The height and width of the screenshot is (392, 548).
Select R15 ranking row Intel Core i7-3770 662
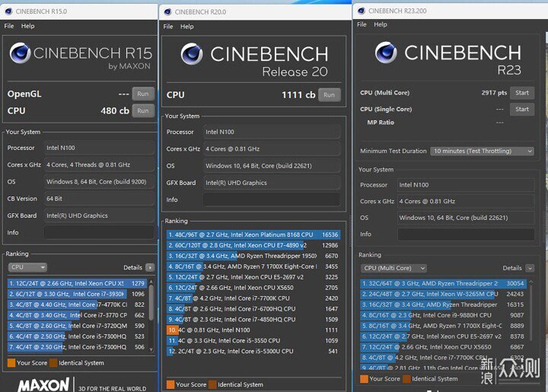point(77,315)
